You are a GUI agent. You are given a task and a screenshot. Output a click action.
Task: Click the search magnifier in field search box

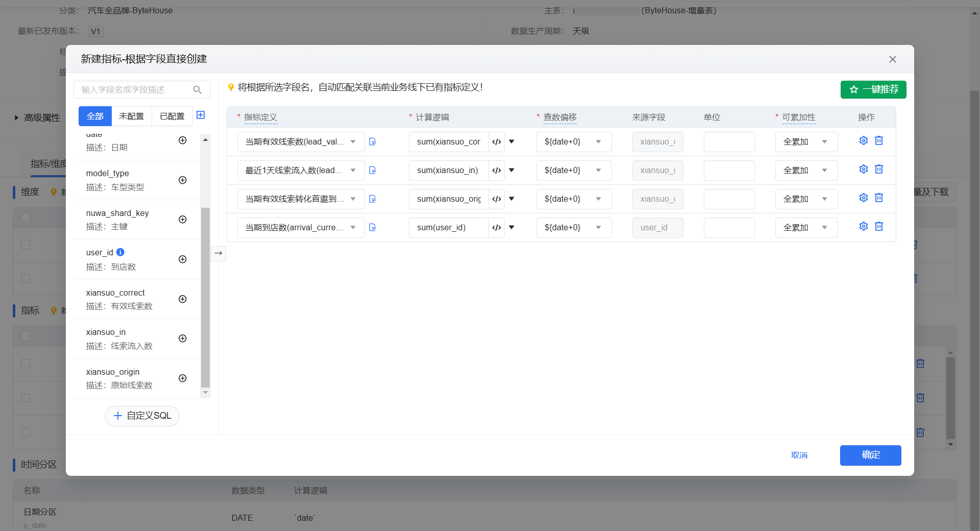click(x=198, y=90)
